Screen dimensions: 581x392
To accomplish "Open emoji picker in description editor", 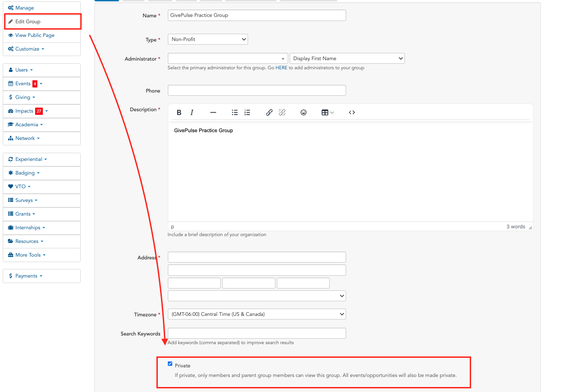I will click(x=303, y=113).
